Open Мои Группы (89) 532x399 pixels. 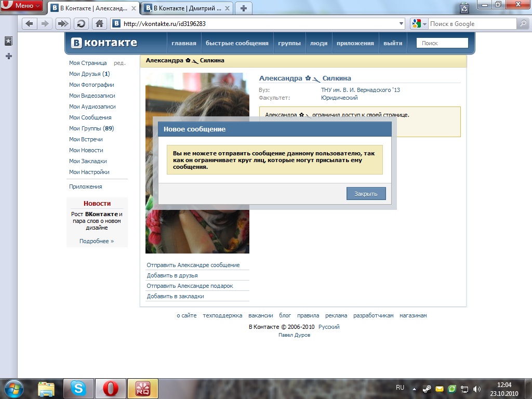tap(91, 128)
